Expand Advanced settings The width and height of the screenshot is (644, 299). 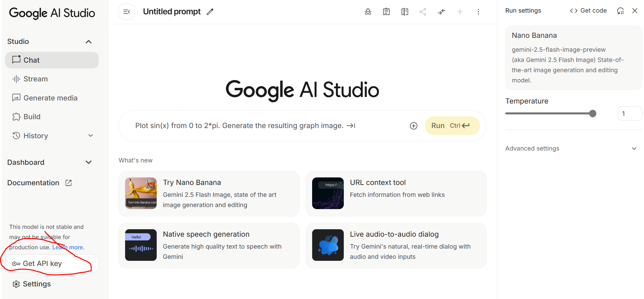pyautogui.click(x=634, y=148)
